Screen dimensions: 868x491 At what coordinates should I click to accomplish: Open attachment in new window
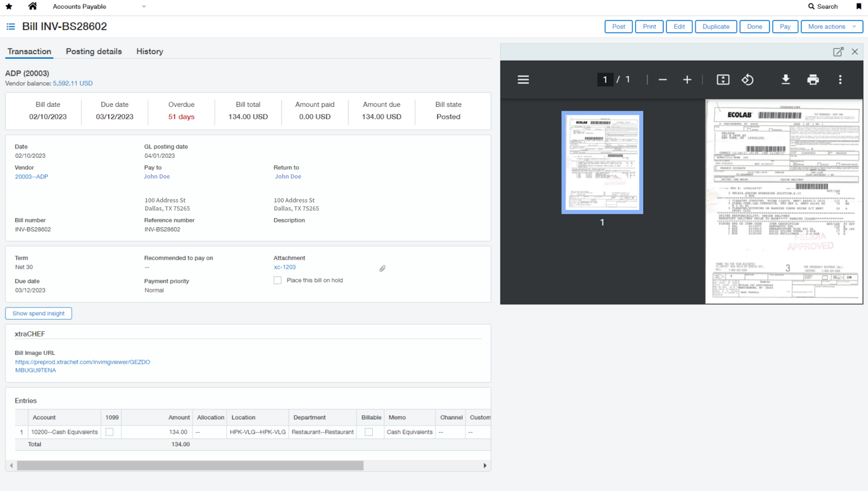(838, 52)
